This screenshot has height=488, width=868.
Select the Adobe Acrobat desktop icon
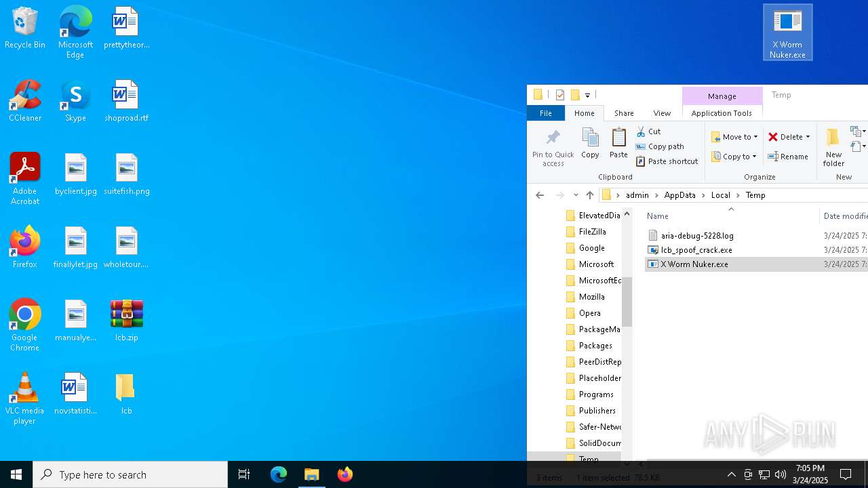click(x=25, y=179)
